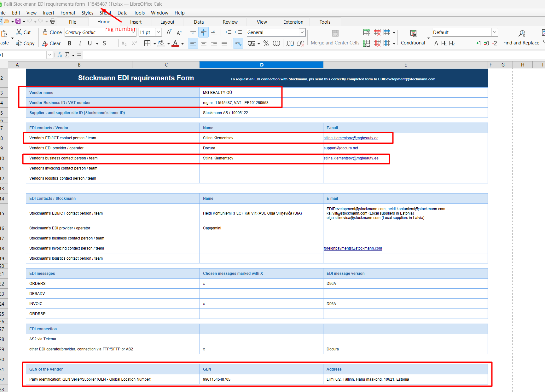Click the Delete Rows icon
545x392 pixels.
(x=377, y=32)
